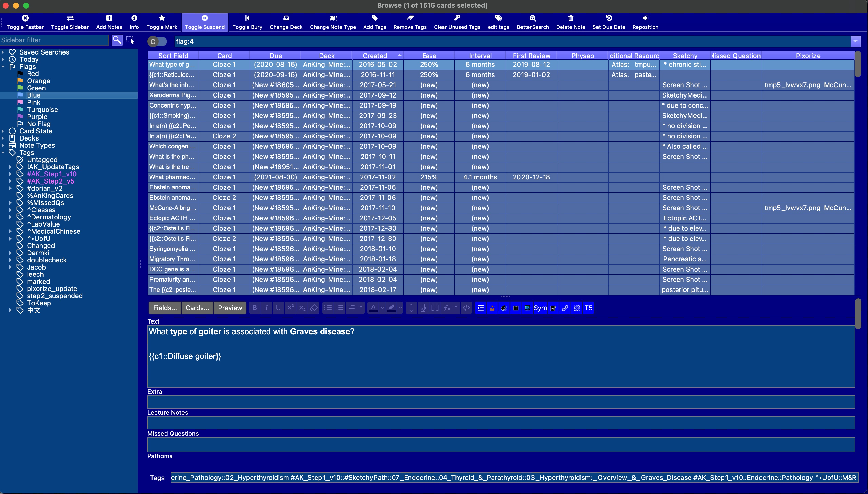Screen dimensions: 868x494
Task: Toggle bold formatting in editor
Action: [255, 308]
